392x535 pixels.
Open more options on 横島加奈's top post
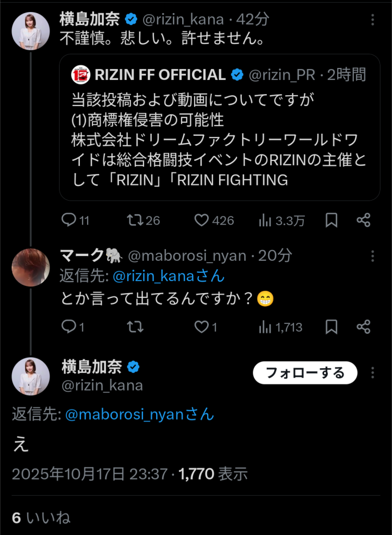click(x=373, y=20)
